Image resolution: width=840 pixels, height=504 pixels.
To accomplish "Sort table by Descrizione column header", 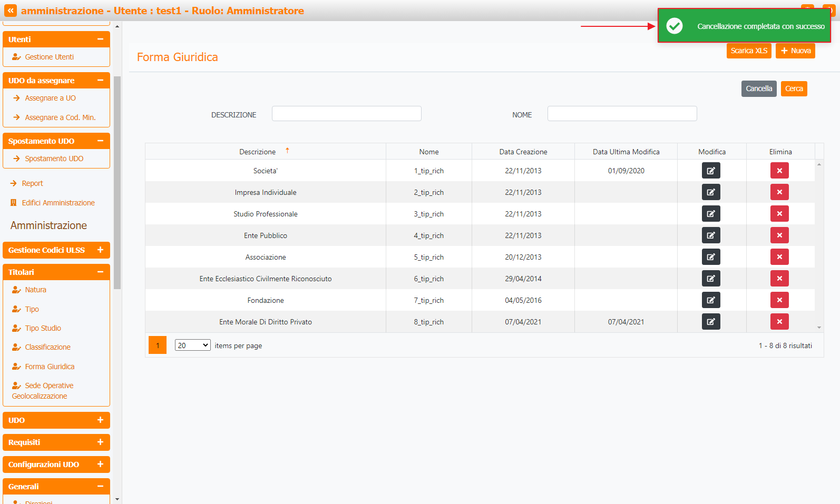I will click(258, 152).
